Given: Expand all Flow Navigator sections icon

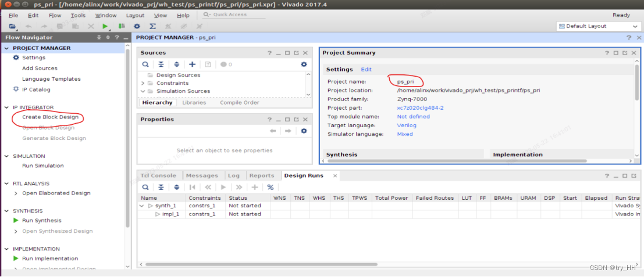Looking at the screenshot, I should click(108, 37).
